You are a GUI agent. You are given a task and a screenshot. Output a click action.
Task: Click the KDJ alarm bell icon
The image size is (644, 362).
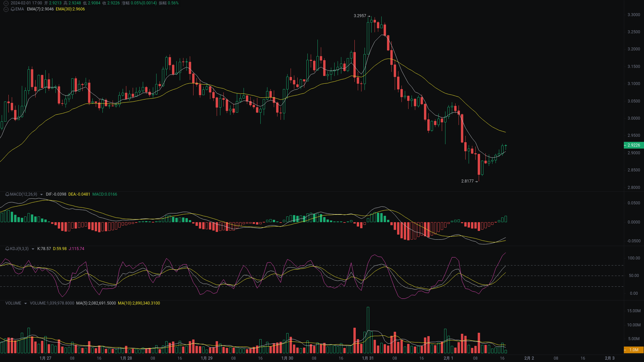(x=7, y=249)
